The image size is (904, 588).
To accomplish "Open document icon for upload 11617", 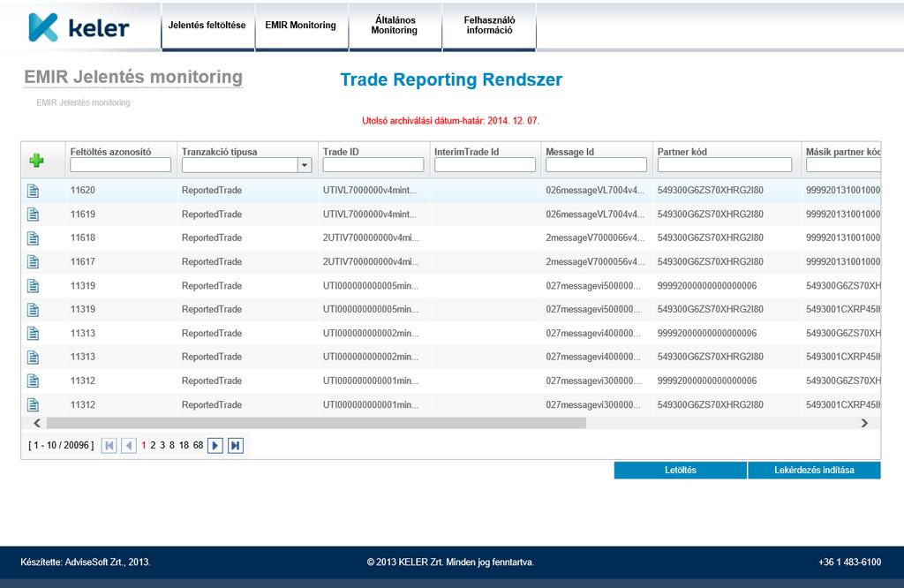I will pyautogui.click(x=34, y=261).
